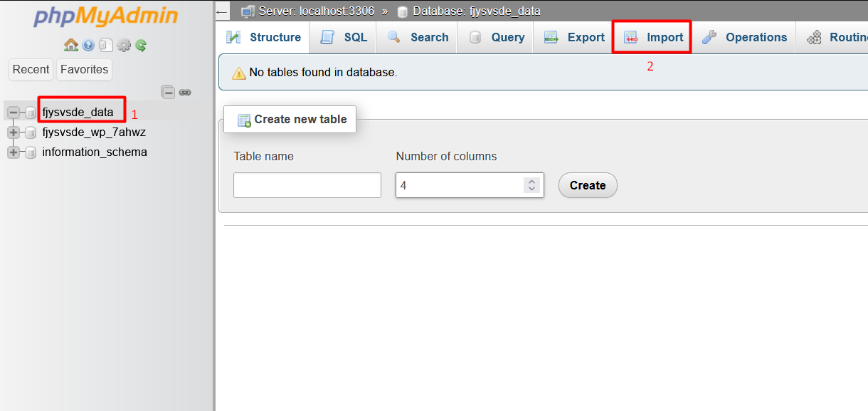Go to the Operations tab
The height and width of the screenshot is (411, 868).
coord(745,38)
